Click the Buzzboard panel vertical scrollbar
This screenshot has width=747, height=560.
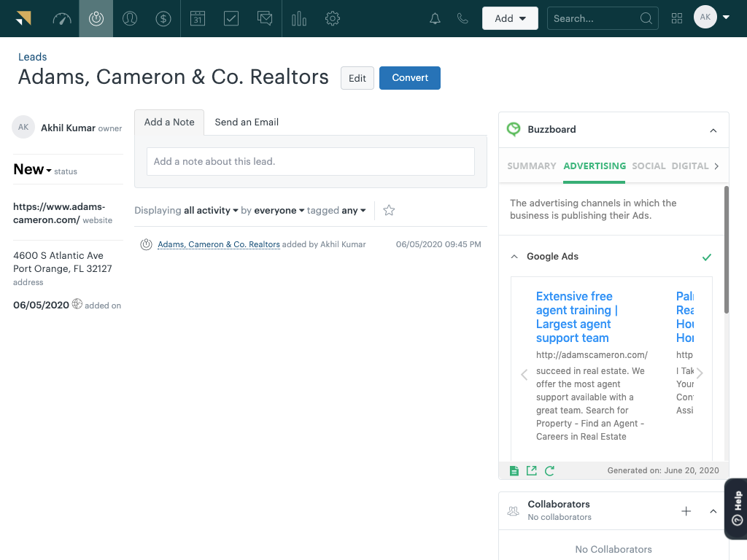726,248
